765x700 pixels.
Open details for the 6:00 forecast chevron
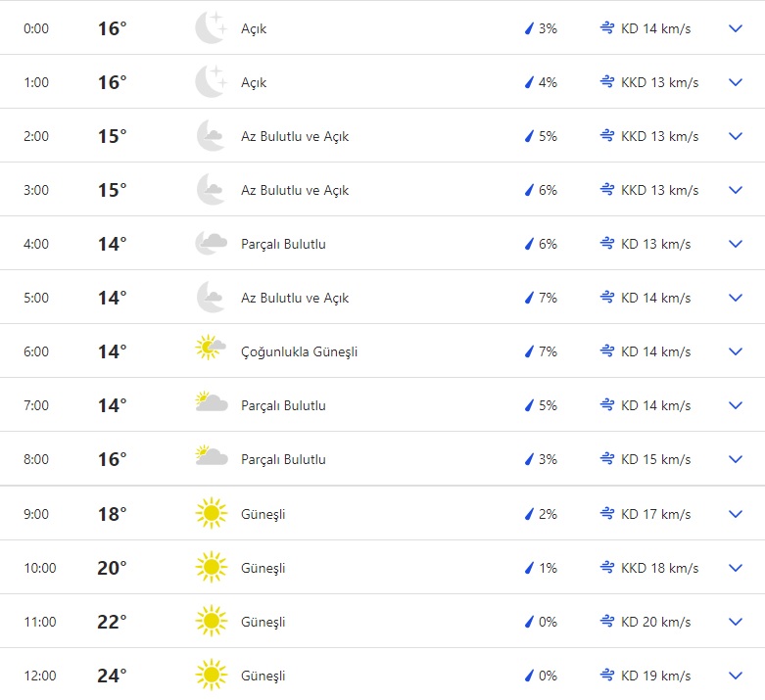tap(737, 351)
